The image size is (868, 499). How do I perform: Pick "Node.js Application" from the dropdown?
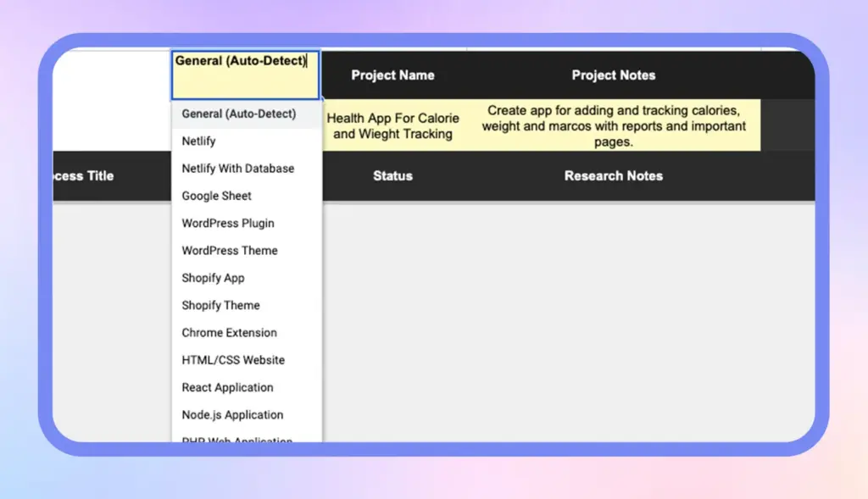(232, 414)
